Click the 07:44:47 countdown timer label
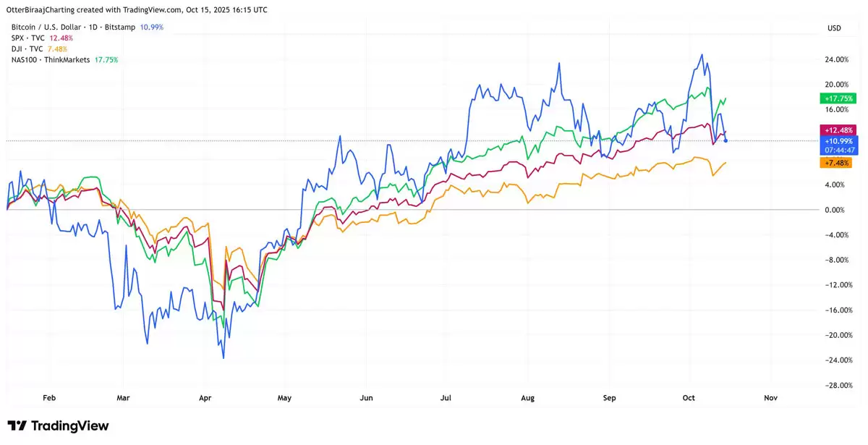The width and height of the screenshot is (868, 445). pyautogui.click(x=837, y=150)
